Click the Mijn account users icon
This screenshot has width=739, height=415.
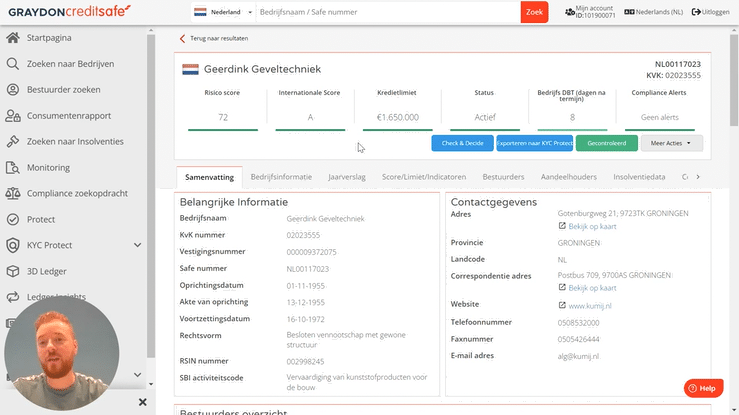click(x=570, y=12)
